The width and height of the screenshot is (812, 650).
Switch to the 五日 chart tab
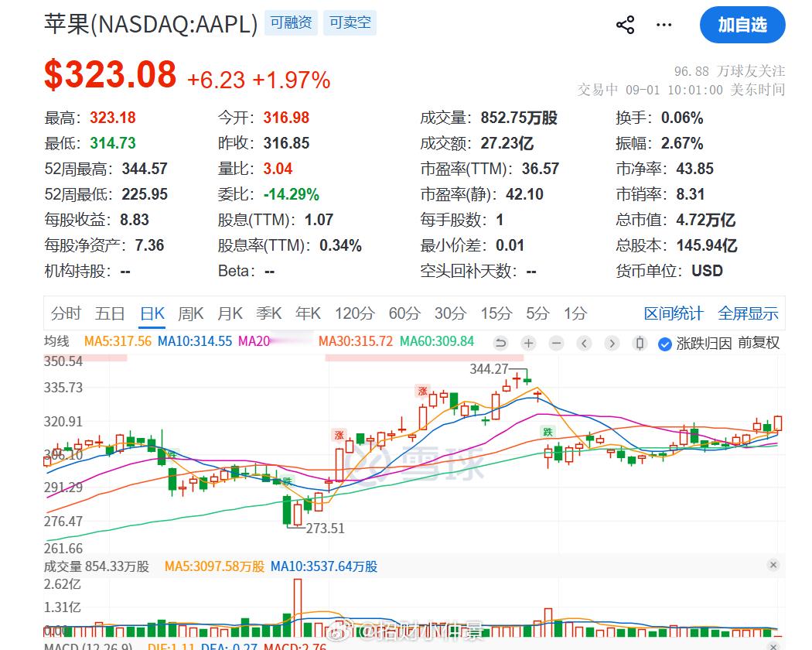110,313
